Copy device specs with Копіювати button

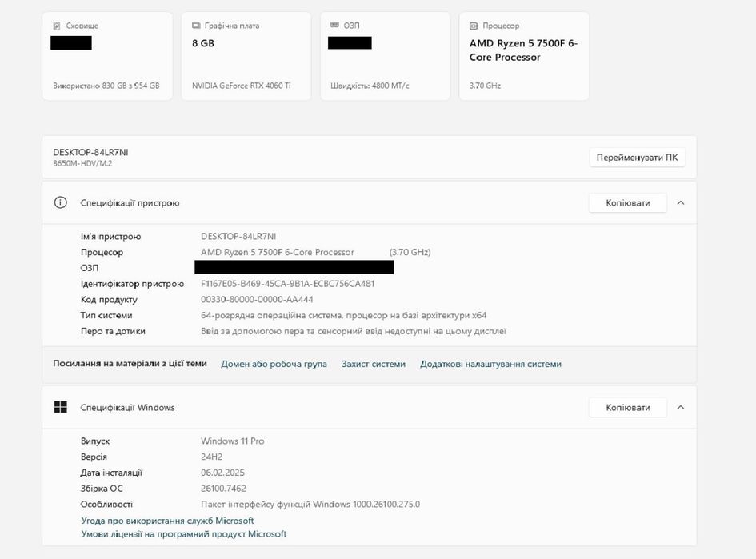pos(628,203)
